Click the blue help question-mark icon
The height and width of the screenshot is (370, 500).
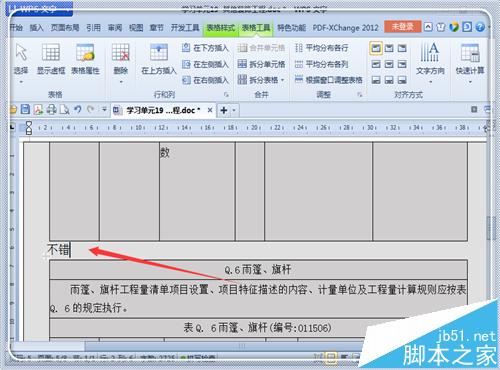[480, 27]
